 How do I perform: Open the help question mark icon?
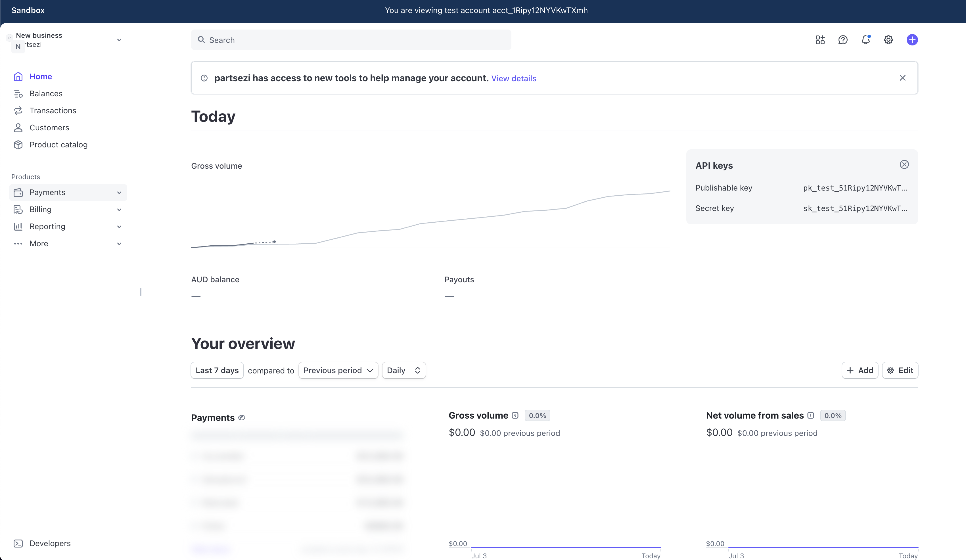842,40
